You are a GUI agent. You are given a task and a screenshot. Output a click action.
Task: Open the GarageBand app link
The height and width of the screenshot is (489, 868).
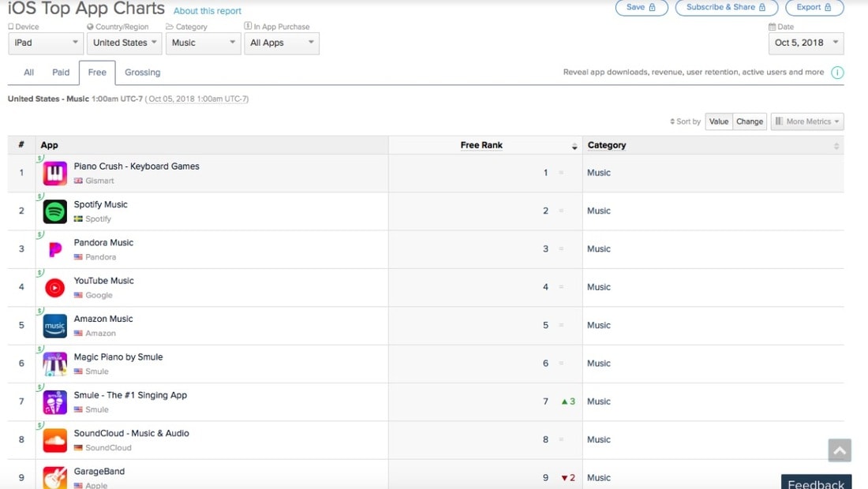99,472
